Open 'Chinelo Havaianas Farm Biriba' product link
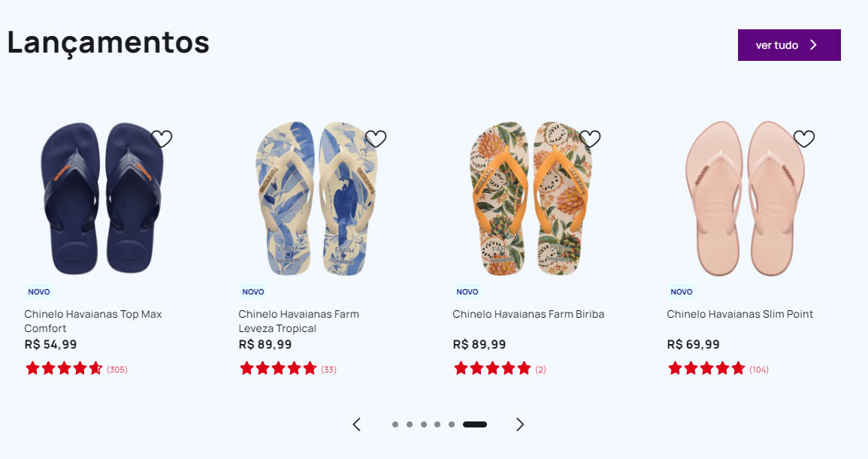Viewport: 868px width, 459px height. point(528,314)
